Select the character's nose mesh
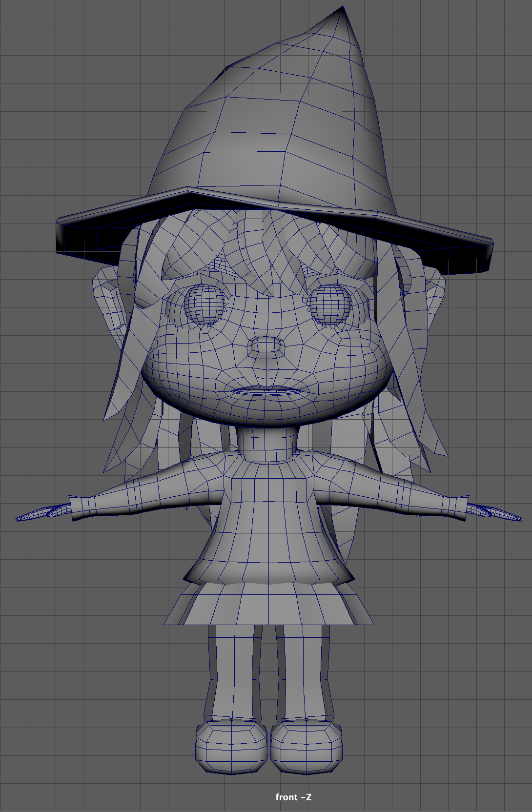Screen dimensions: 532x812 [266, 347]
